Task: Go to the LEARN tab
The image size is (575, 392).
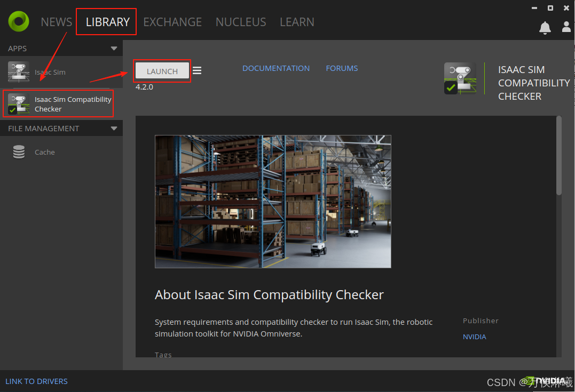Action: pos(297,22)
